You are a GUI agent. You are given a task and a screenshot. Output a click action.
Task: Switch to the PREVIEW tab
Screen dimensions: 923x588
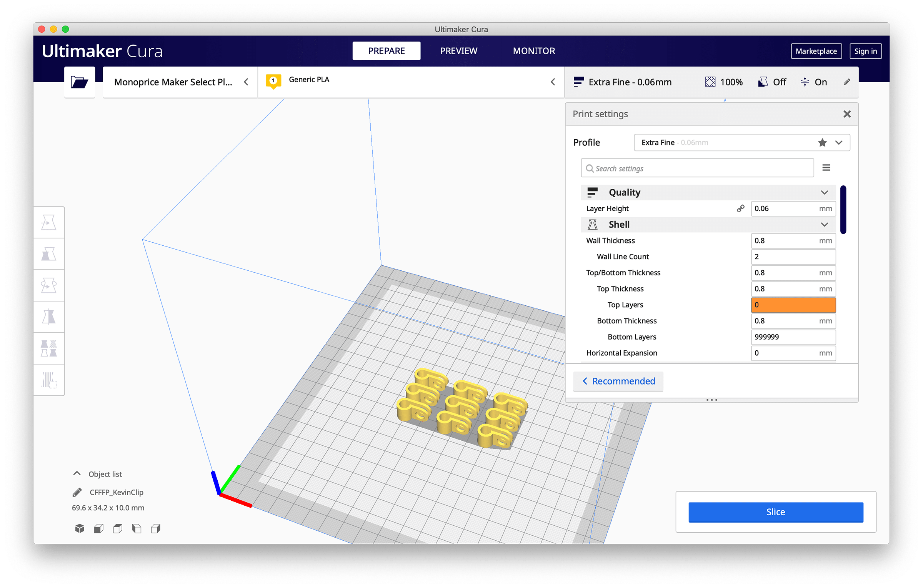tap(458, 51)
